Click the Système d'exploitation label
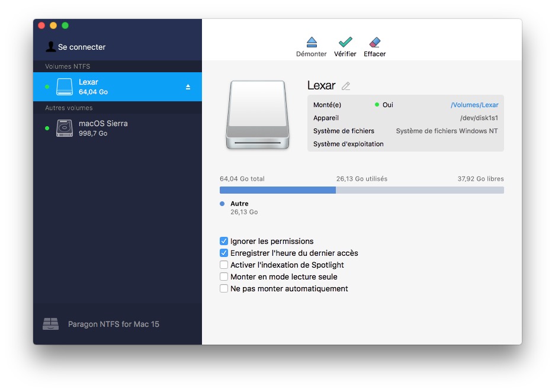 (x=348, y=144)
